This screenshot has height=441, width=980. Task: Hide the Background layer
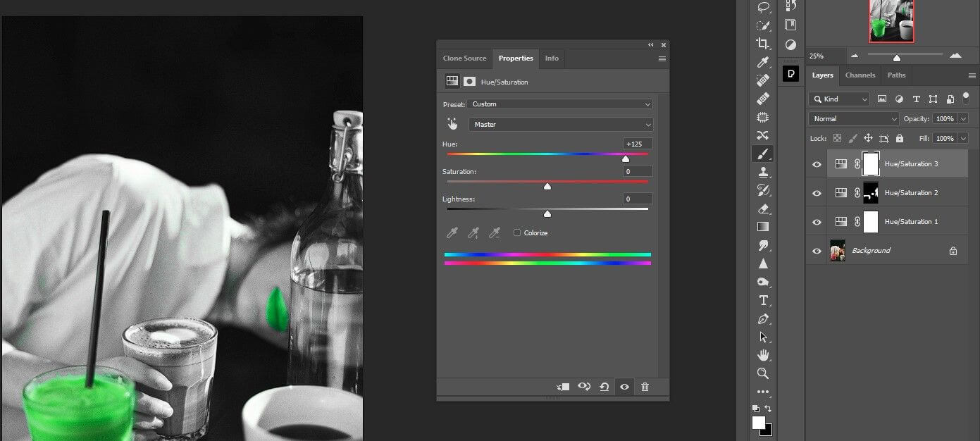[x=817, y=250]
